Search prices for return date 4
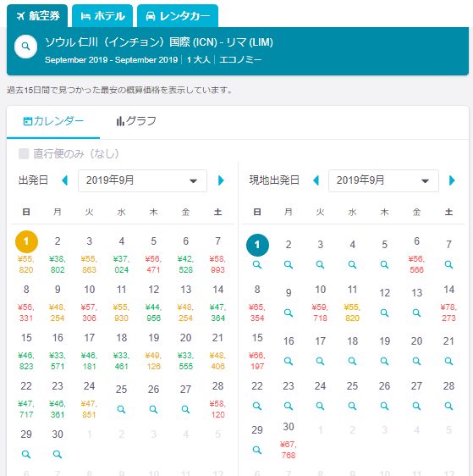 click(x=352, y=265)
